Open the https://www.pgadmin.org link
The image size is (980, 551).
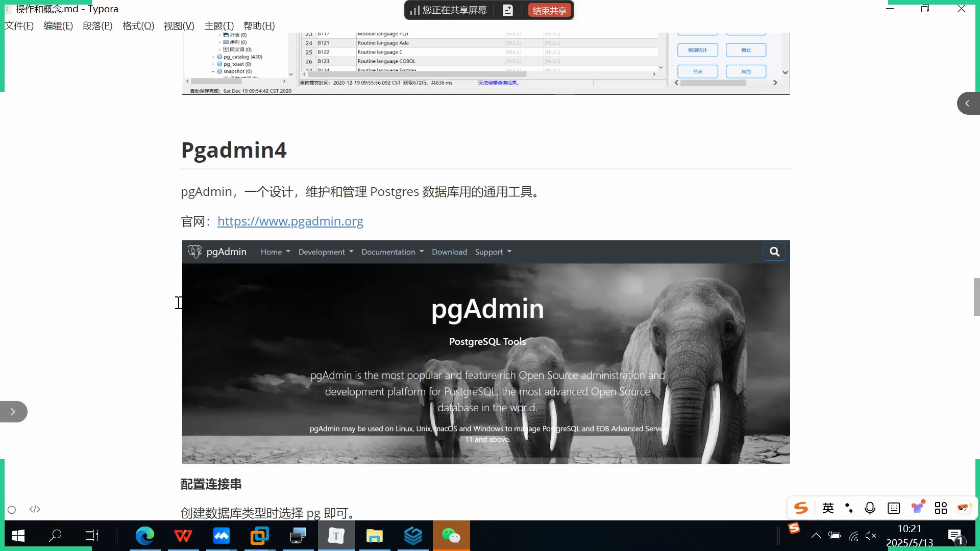(290, 221)
